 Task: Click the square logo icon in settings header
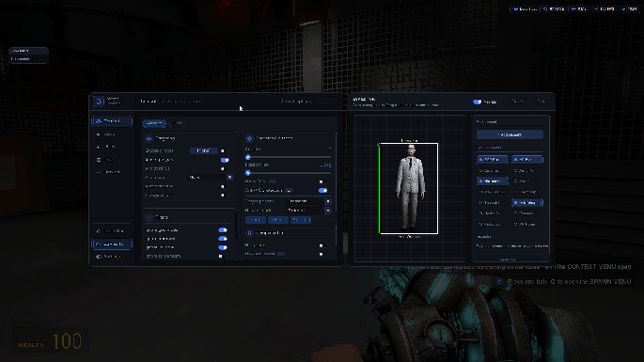(99, 102)
